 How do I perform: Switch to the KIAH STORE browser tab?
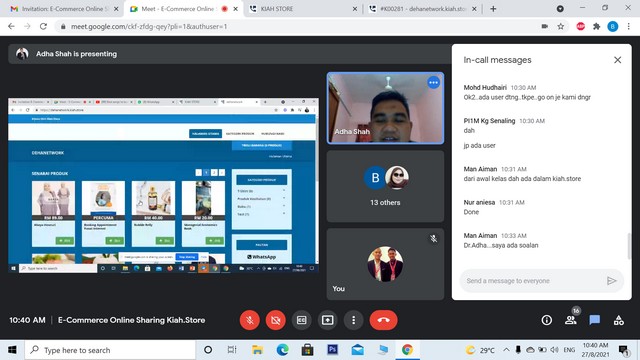pyautogui.click(x=303, y=9)
